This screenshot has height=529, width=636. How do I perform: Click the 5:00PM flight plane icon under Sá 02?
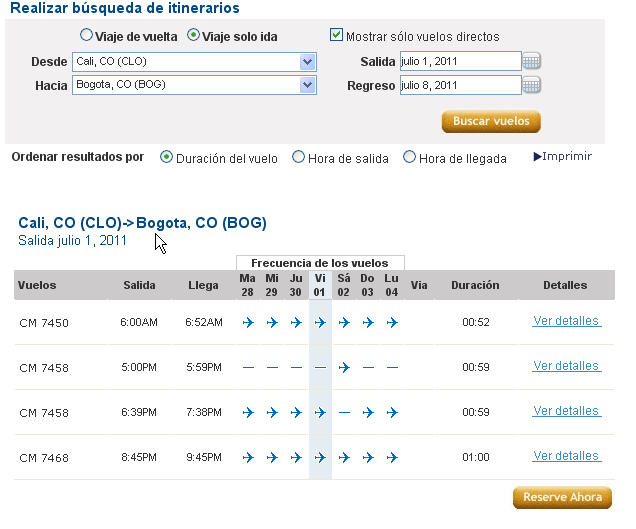pyautogui.click(x=344, y=368)
